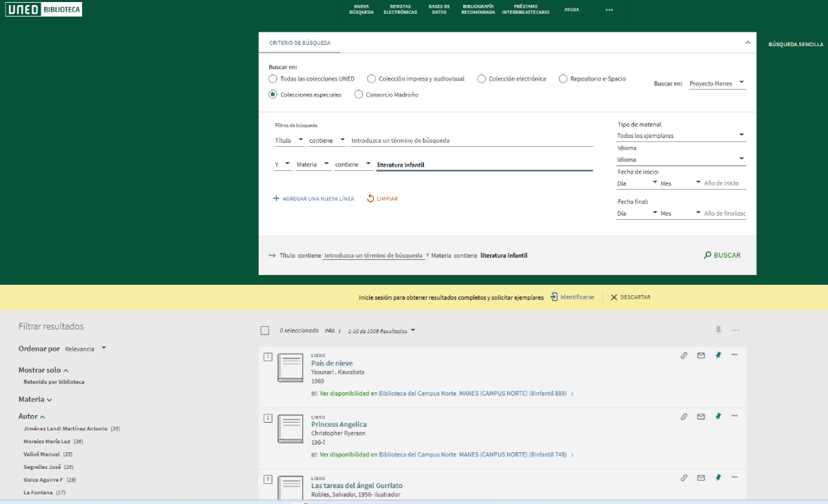
Task: Pin the País de nieve record
Action: (x=718, y=356)
